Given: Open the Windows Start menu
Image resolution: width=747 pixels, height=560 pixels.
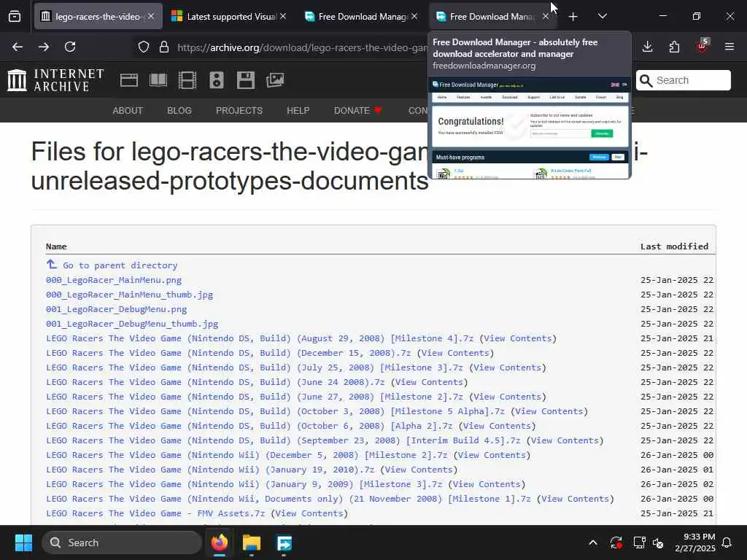Looking at the screenshot, I should click(x=23, y=542).
